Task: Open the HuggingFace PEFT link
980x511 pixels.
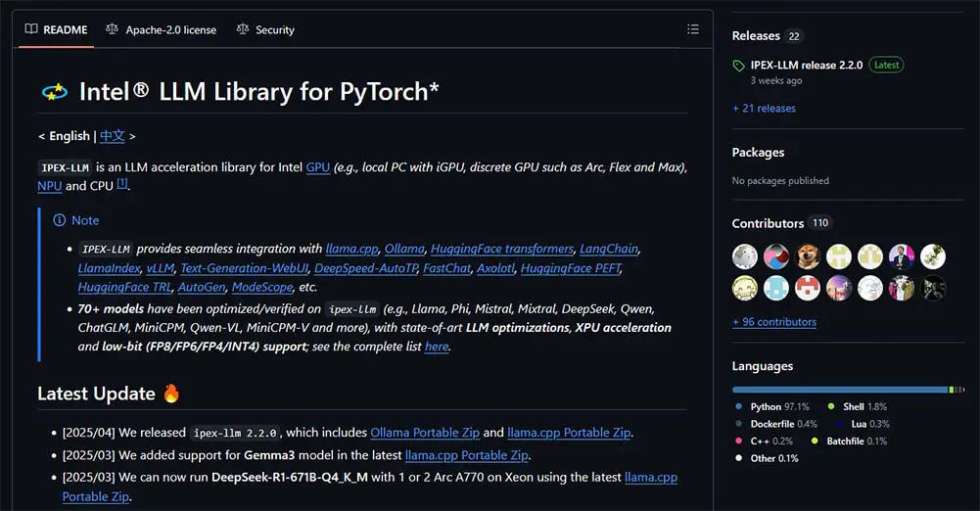Action: coord(571,268)
